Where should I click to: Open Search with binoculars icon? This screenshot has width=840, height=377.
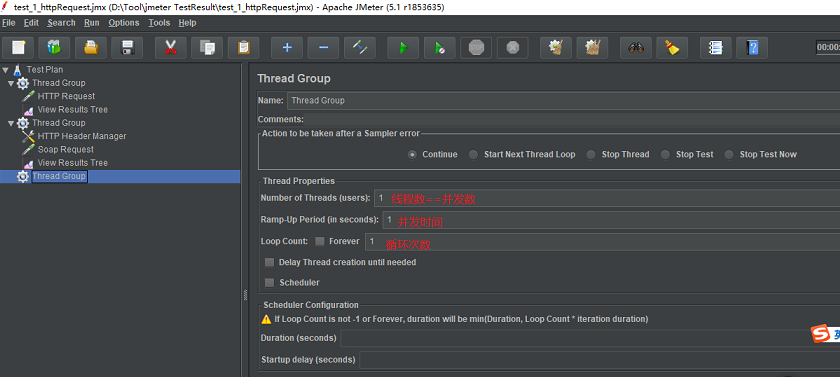(636, 48)
